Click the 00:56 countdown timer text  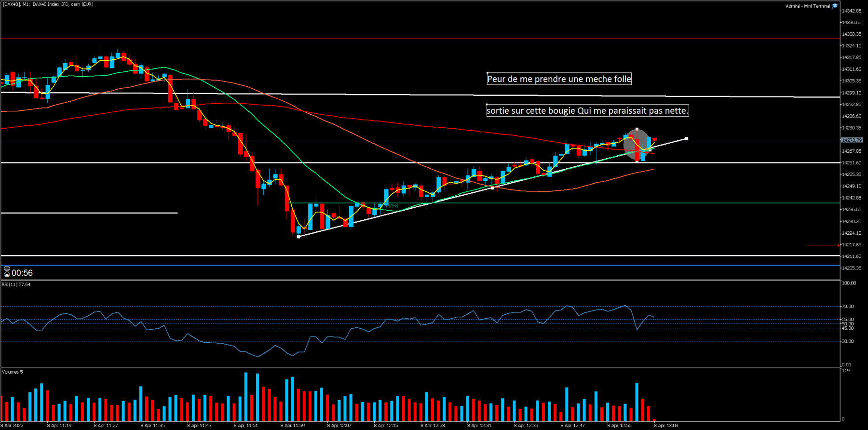click(22, 273)
